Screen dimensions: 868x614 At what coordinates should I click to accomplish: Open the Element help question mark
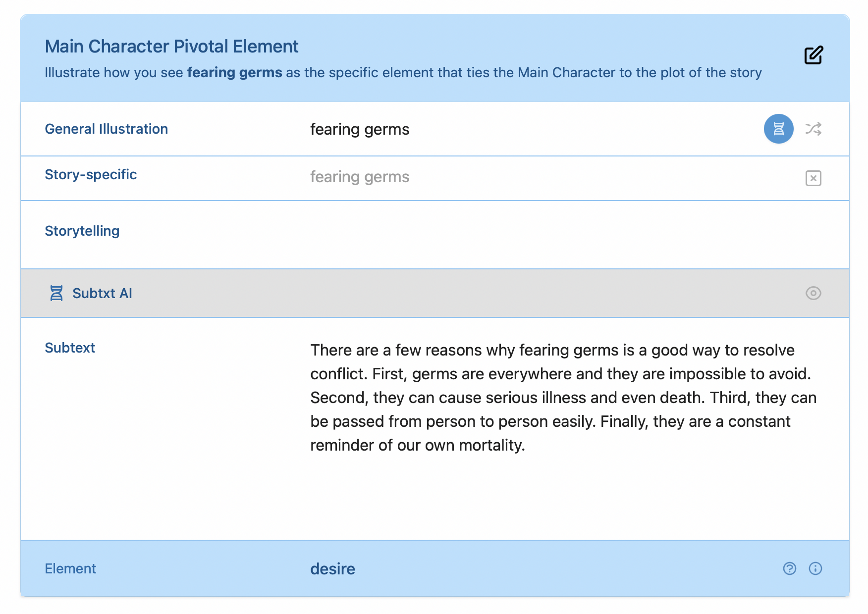[x=790, y=568]
